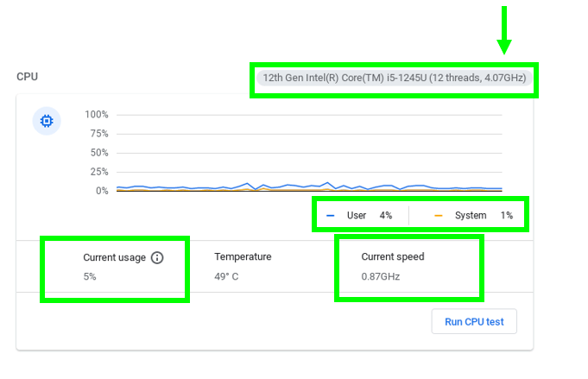Click the 0.87GHz speed value
The height and width of the screenshot is (379, 588).
[380, 276]
